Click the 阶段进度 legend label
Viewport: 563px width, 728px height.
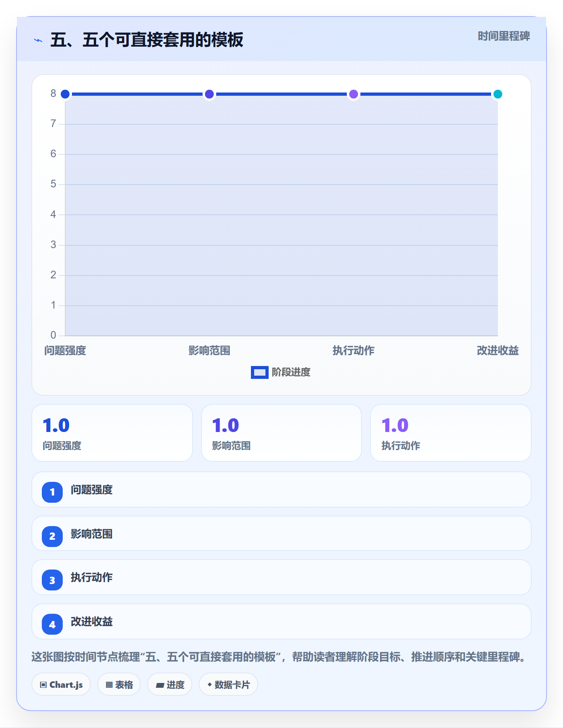point(291,372)
